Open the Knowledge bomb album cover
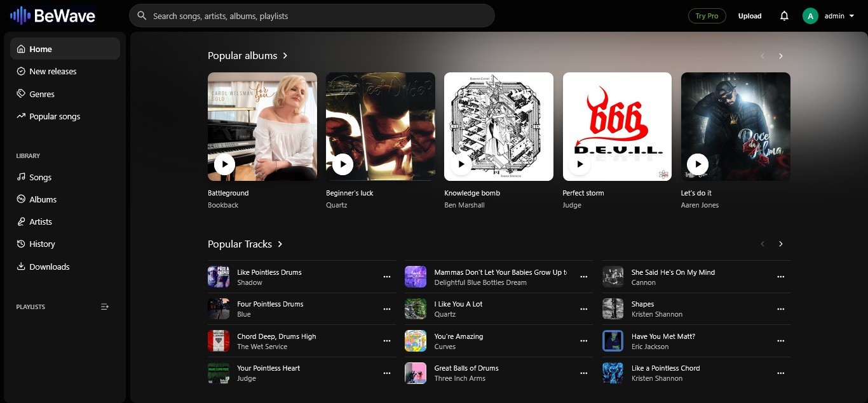 (499, 126)
